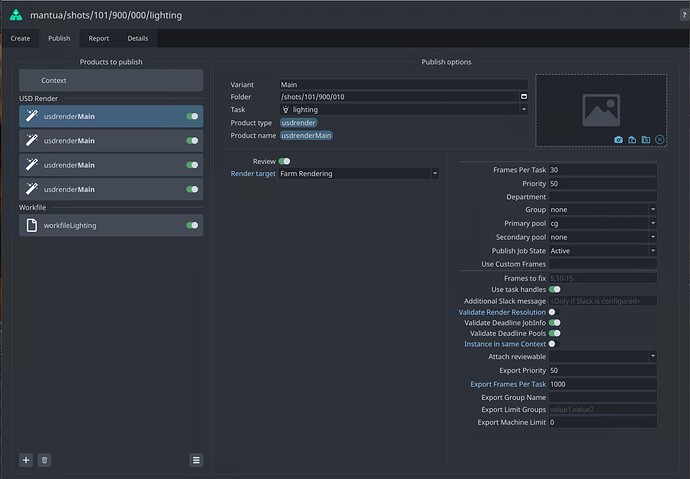The width and height of the screenshot is (690, 479).
Task: Toggle the workfileLighting instance off
Action: pyautogui.click(x=192, y=225)
